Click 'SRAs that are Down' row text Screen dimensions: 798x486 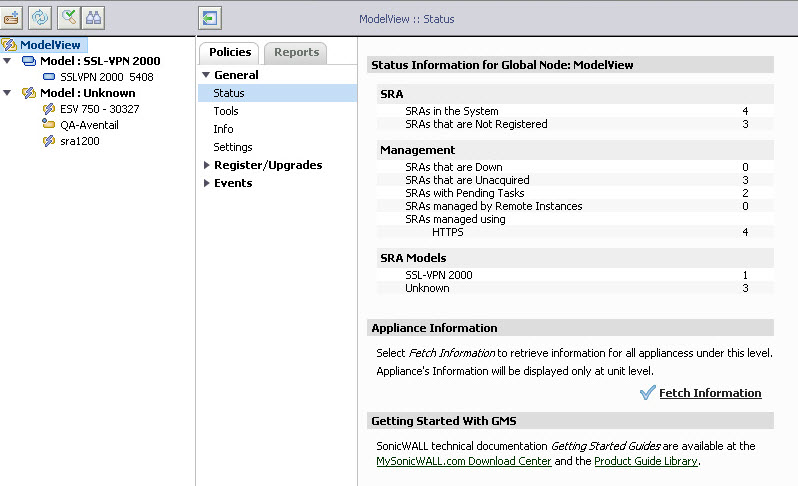pos(453,167)
